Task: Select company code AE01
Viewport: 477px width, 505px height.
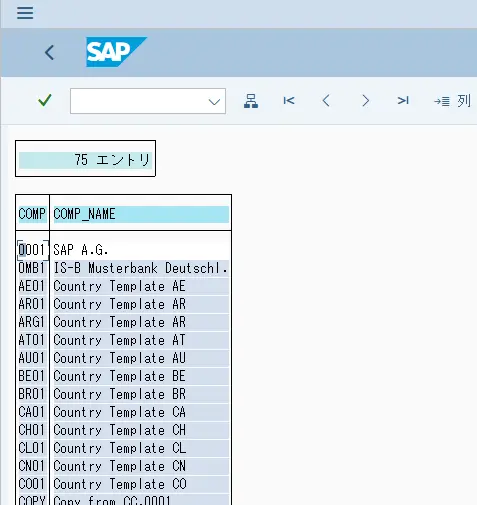Action: click(32, 286)
